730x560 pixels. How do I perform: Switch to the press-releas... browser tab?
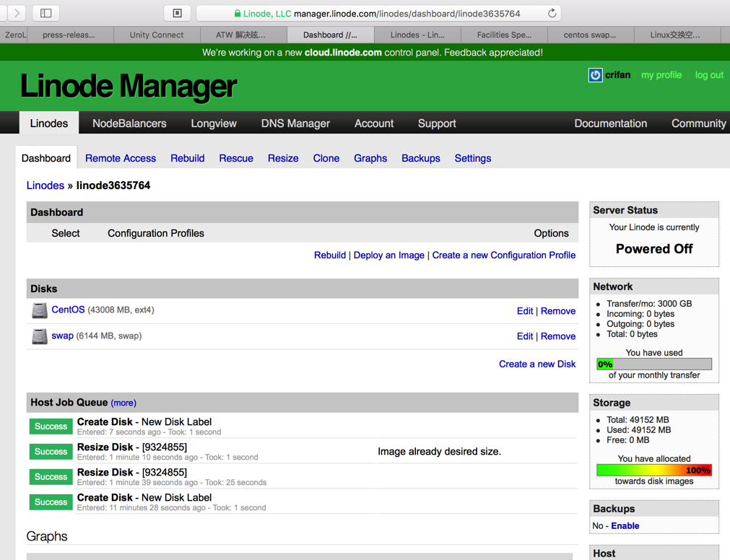70,35
